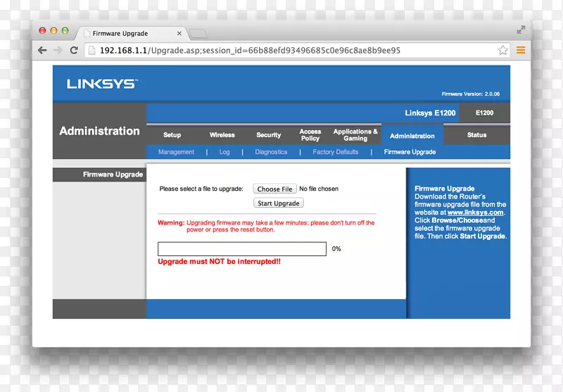Viewport: 563px width, 392px height.
Task: Click the 'No file chosen' text
Action: pyautogui.click(x=319, y=189)
